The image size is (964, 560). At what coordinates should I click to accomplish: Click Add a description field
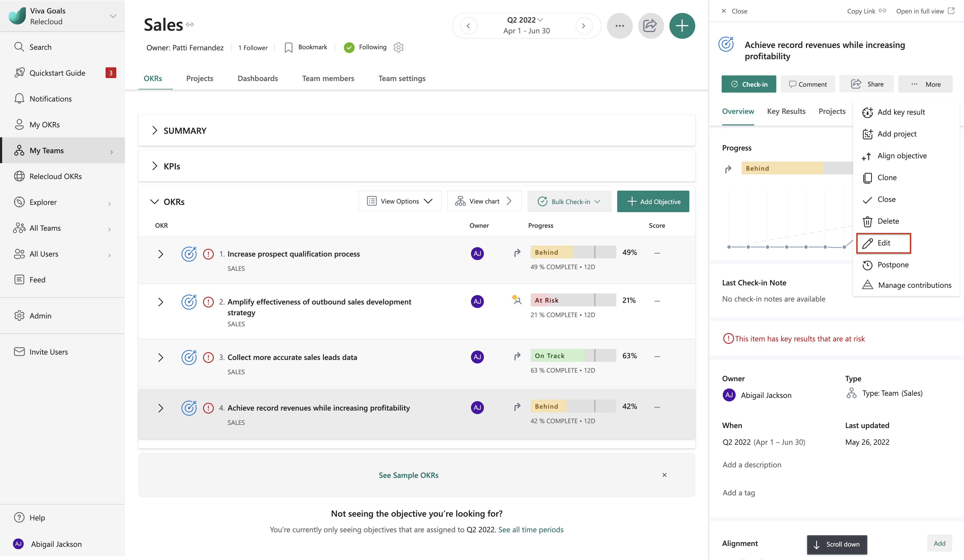(x=752, y=465)
